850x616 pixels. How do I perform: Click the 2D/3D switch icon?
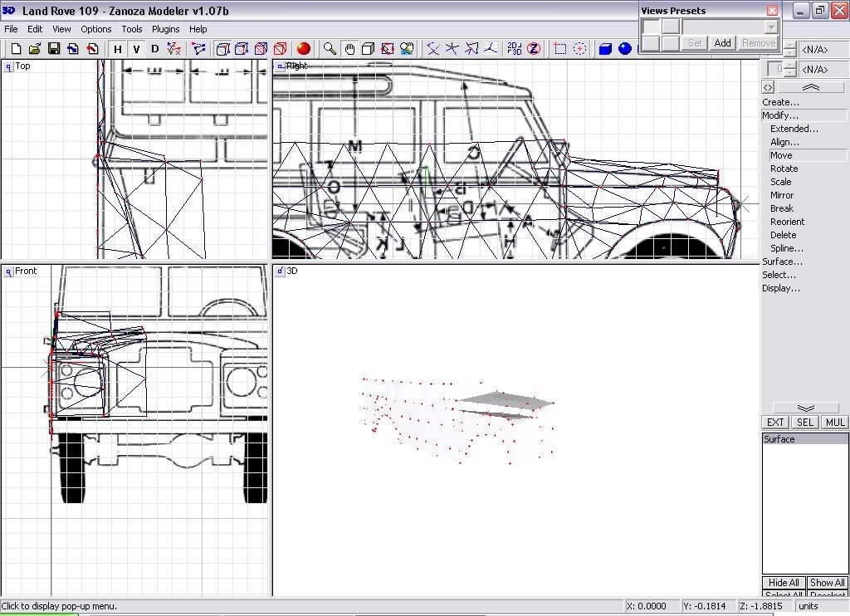(514, 49)
